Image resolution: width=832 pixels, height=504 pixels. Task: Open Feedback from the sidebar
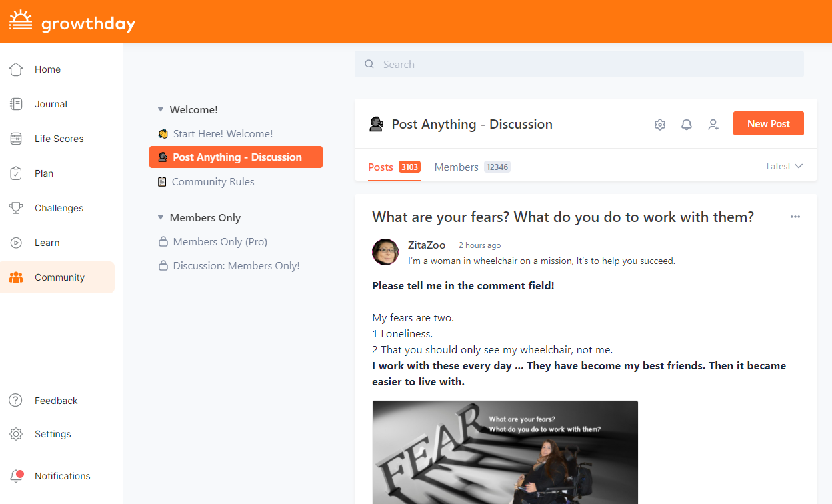[57, 401]
